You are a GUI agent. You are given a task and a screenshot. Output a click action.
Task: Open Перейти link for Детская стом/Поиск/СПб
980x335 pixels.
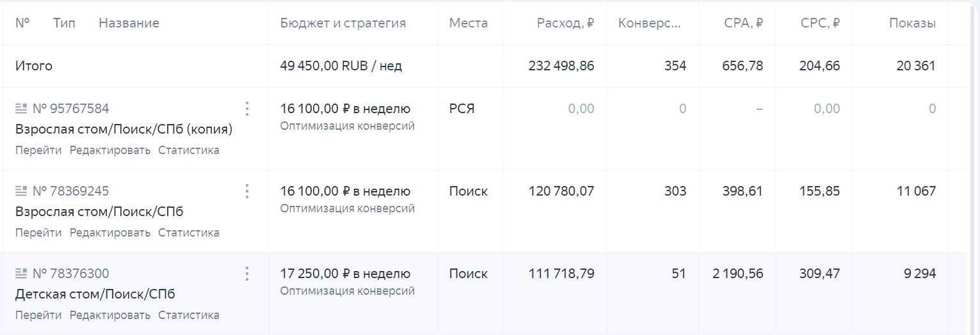(x=38, y=315)
